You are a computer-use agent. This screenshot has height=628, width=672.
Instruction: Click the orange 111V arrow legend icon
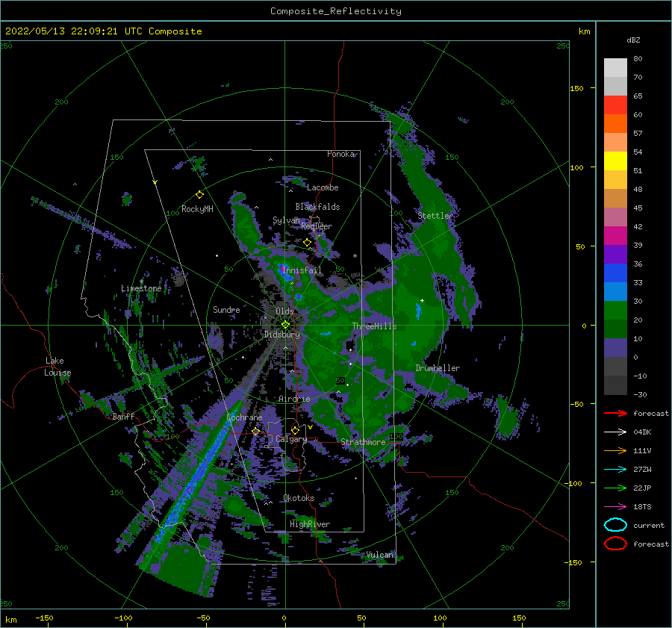pos(615,450)
